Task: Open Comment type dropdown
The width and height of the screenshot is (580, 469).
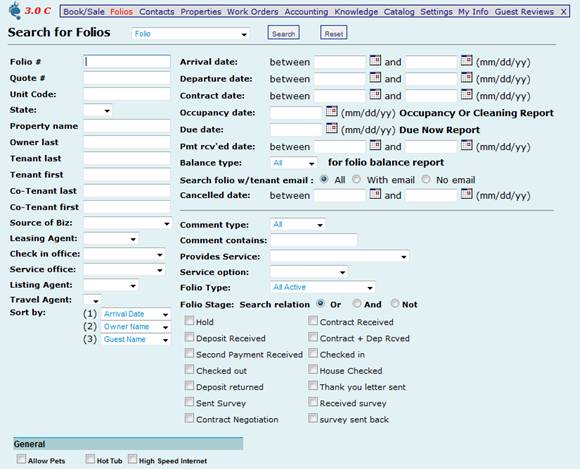Action: click(x=298, y=225)
